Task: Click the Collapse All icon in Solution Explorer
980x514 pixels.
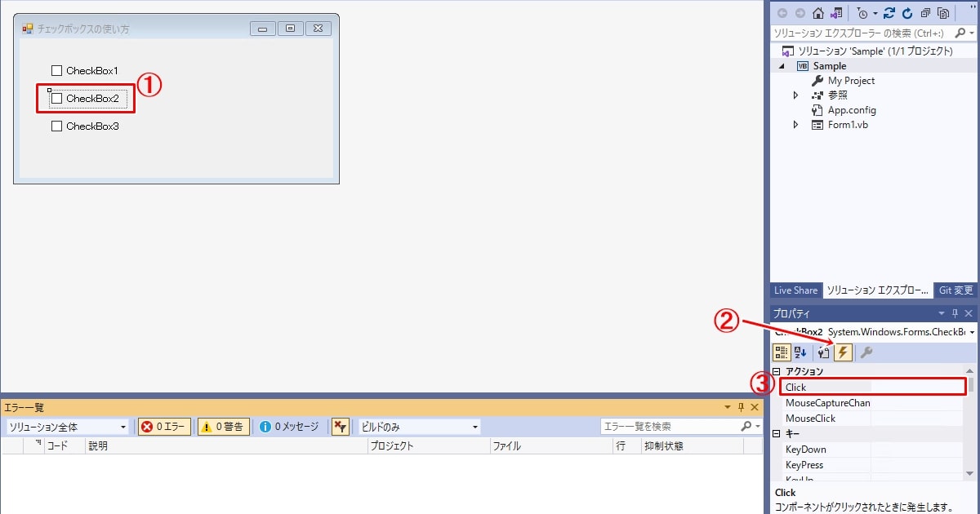Action: click(925, 13)
